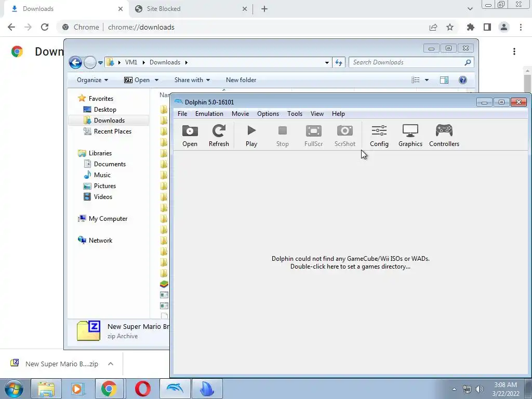
Task: Close the Site Blocked Chrome tab
Action: (x=245, y=9)
